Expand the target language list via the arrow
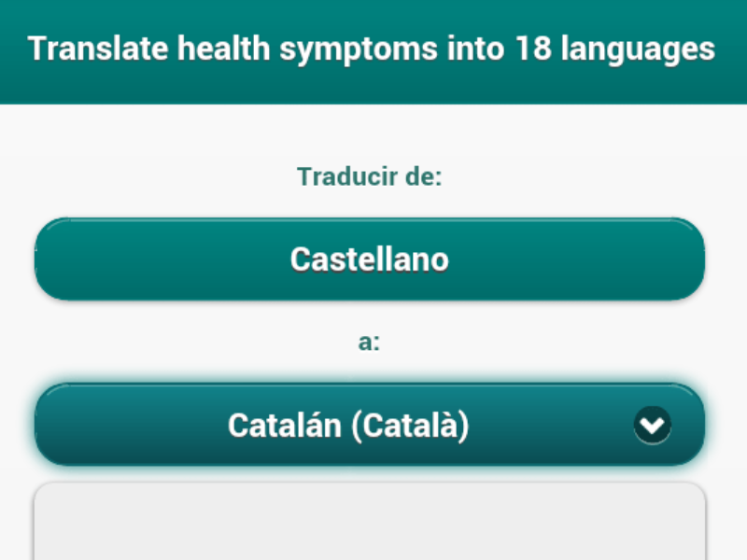747x560 pixels. coord(652,426)
